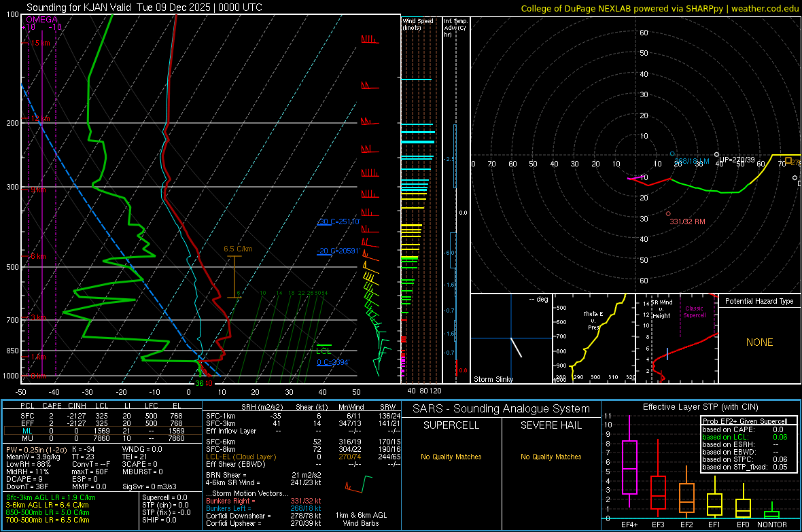Click the Corfidi Downshear row
This screenshot has height=532, width=802.
pyautogui.click(x=264, y=516)
